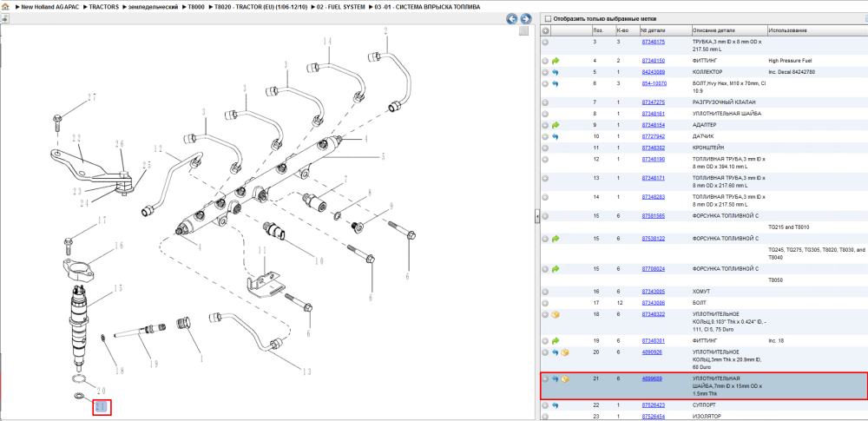Click the kit box icon for part 87348322
This screenshot has width=868, height=421.
tap(556, 314)
